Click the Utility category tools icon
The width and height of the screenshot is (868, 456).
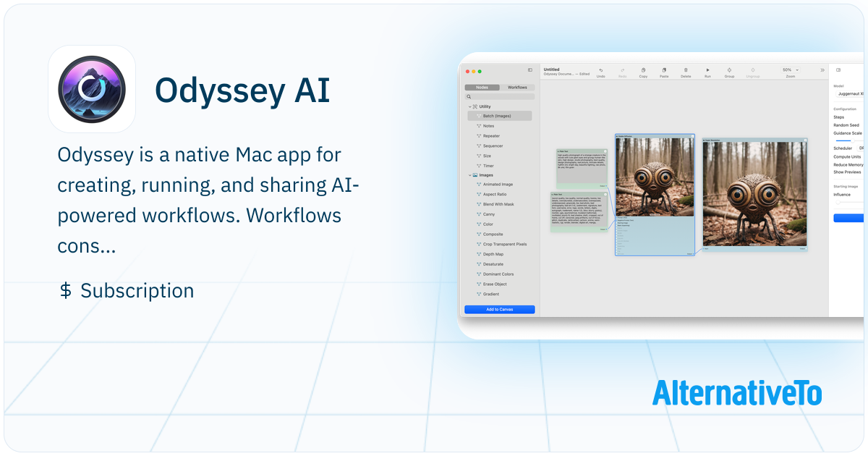tap(475, 106)
